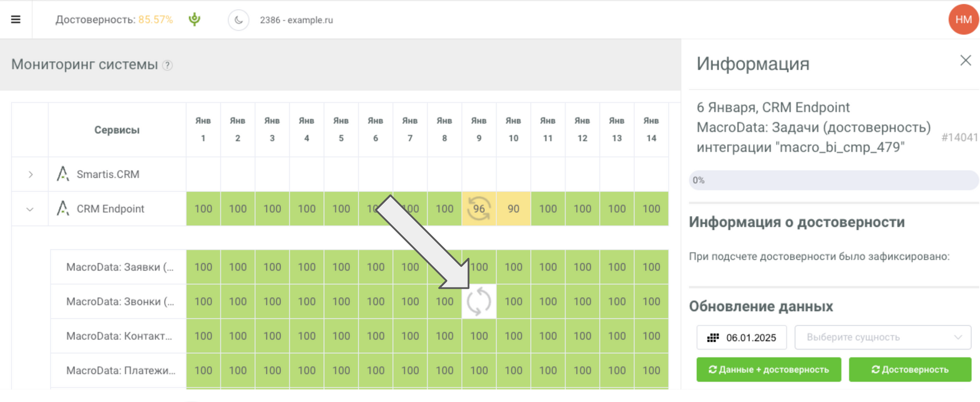The image size is (980, 402).
Task: Click refreshing cell in MacroData: Звонки row
Action: point(479,301)
